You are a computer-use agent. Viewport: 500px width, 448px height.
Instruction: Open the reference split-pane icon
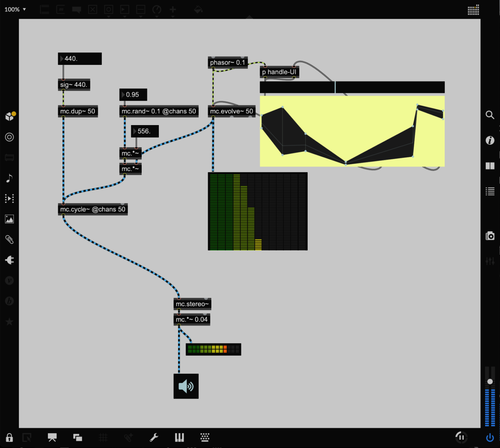tap(490, 166)
